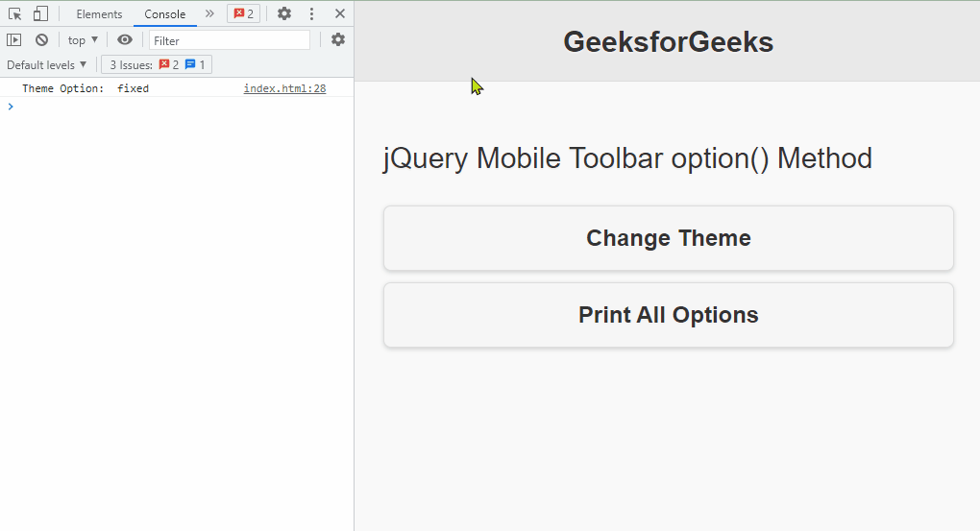Click the red error count badge

pos(243,14)
